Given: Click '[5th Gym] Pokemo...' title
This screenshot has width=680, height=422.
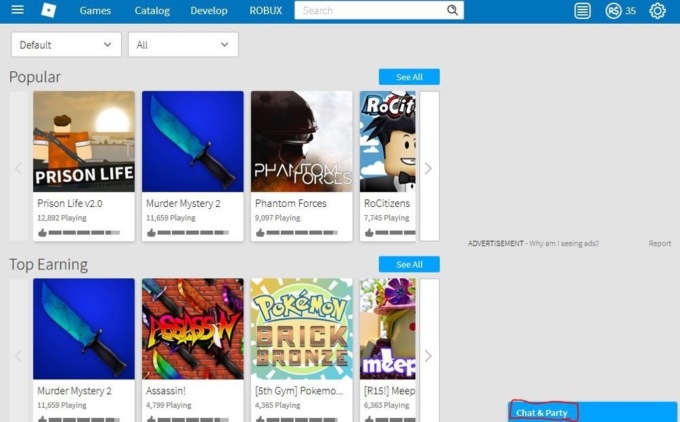Looking at the screenshot, I should tap(299, 391).
